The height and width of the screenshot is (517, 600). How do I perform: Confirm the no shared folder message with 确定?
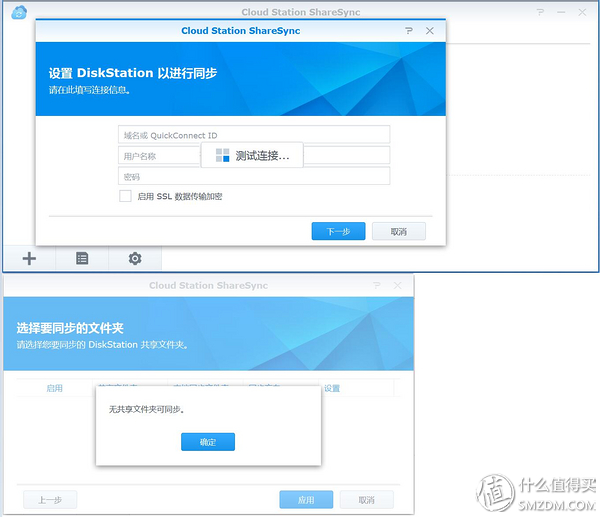point(208,442)
